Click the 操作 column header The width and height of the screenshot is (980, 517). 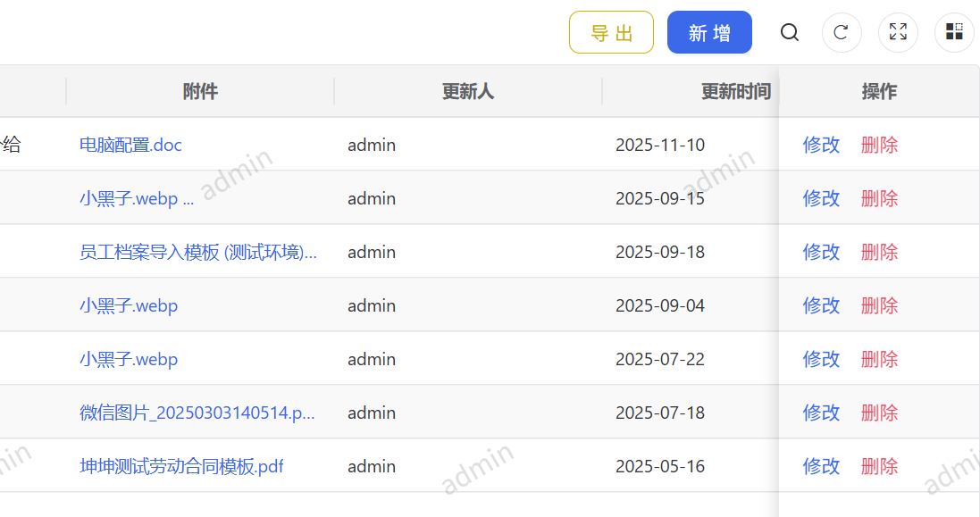[x=879, y=91]
